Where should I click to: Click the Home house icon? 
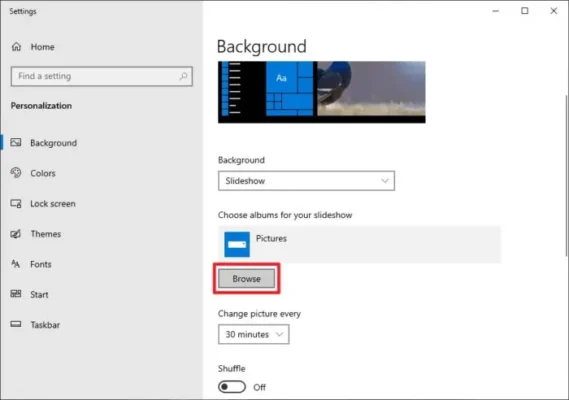click(x=16, y=47)
